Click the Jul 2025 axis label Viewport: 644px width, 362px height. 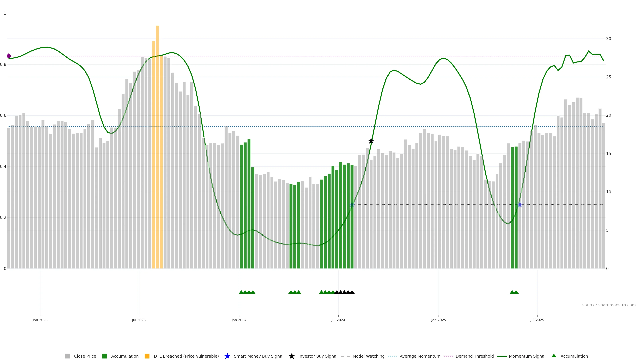[x=537, y=320]
